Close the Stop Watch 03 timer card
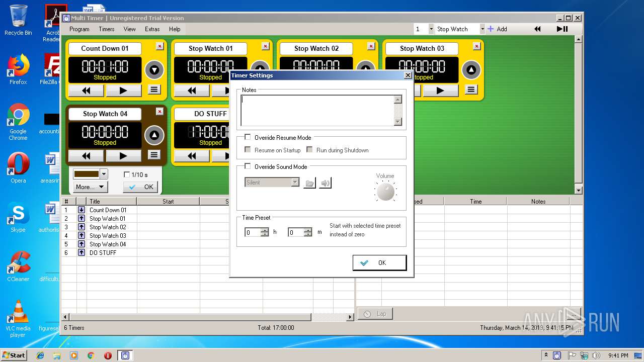This screenshot has width=644, height=362. 476,46
